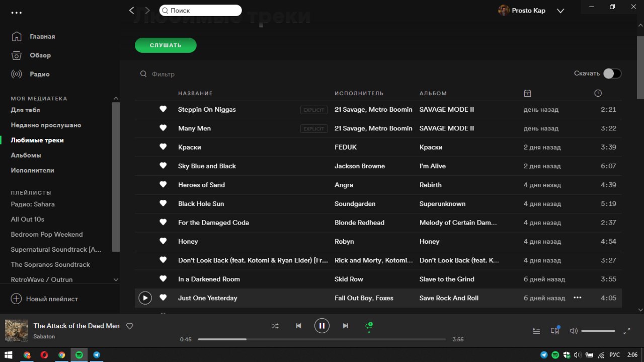The height and width of the screenshot is (362, 644).
Task: Sort by duration clock icon
Action: [x=598, y=93]
